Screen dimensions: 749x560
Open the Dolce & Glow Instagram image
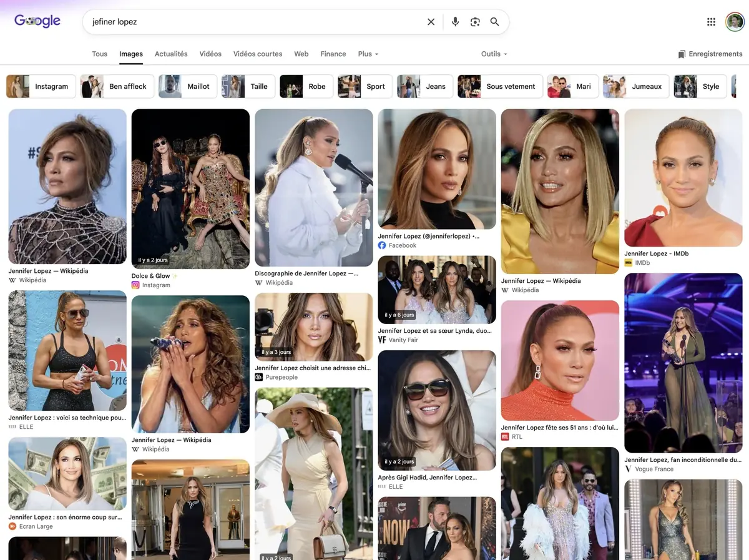point(190,189)
